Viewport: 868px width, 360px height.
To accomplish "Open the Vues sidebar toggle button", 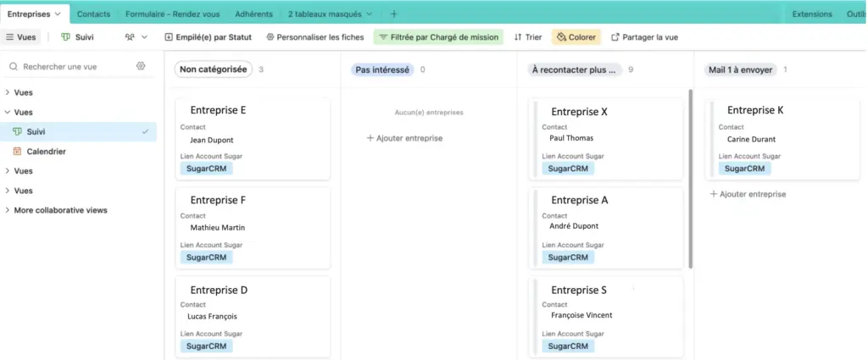I will 21,37.
